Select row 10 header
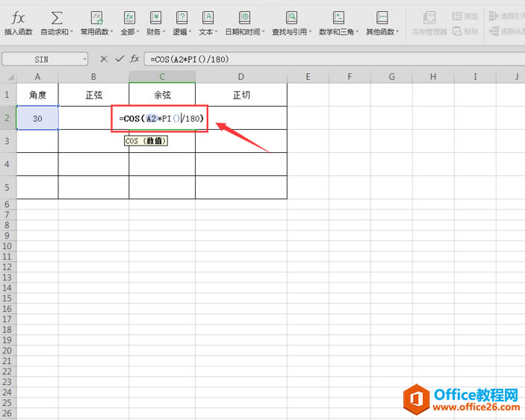The height and width of the screenshot is (420, 525). 8,246
